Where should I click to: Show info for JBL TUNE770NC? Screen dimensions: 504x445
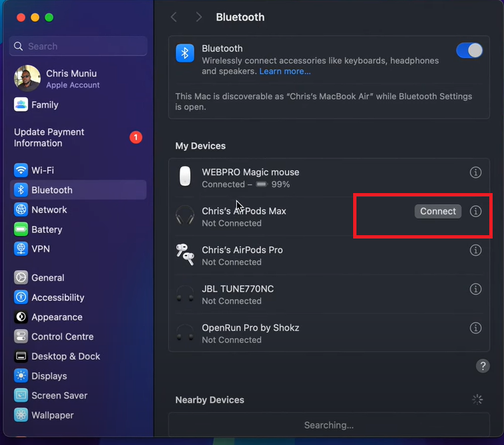[x=475, y=289]
